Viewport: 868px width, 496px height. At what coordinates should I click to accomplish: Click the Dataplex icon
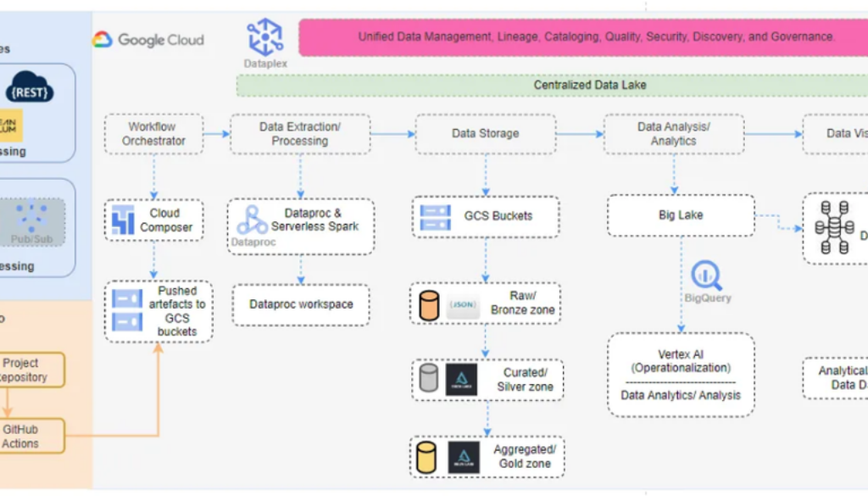pyautogui.click(x=264, y=38)
